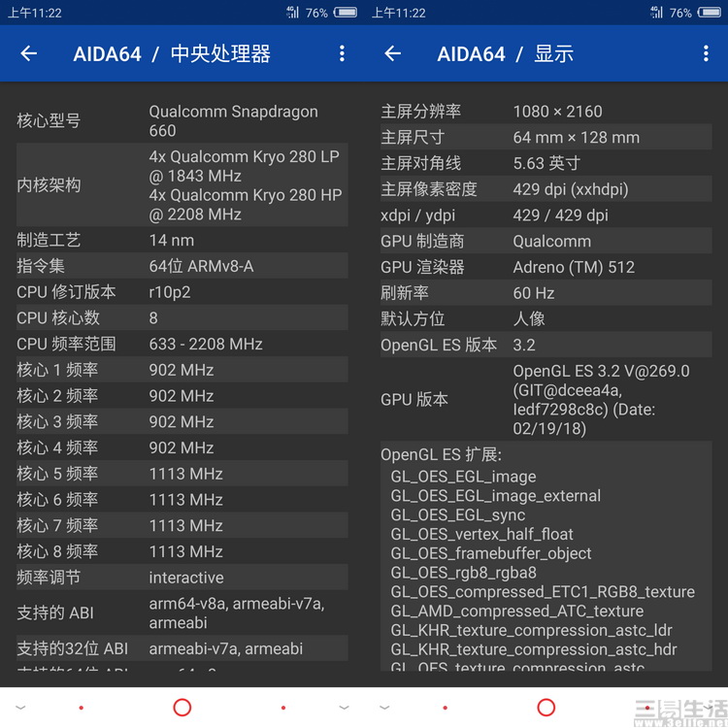Tap the left red dot under 显示 screen
The image size is (728, 728).
[445, 708]
